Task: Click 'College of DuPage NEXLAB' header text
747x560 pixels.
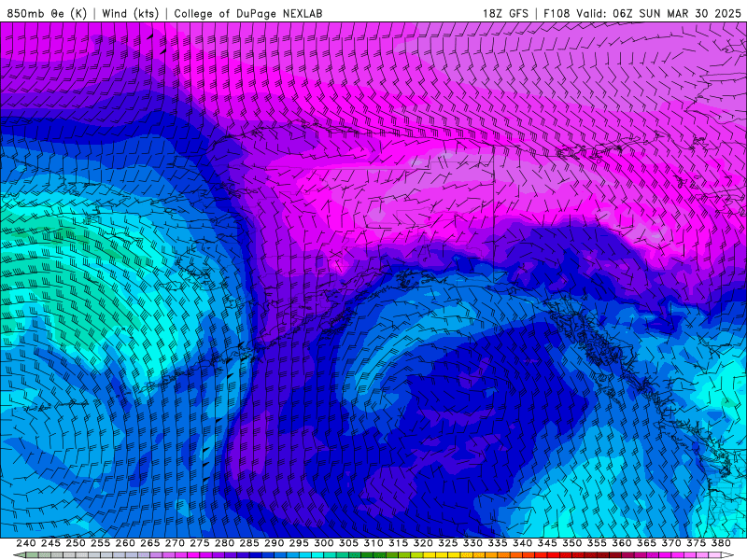Action: [x=248, y=13]
